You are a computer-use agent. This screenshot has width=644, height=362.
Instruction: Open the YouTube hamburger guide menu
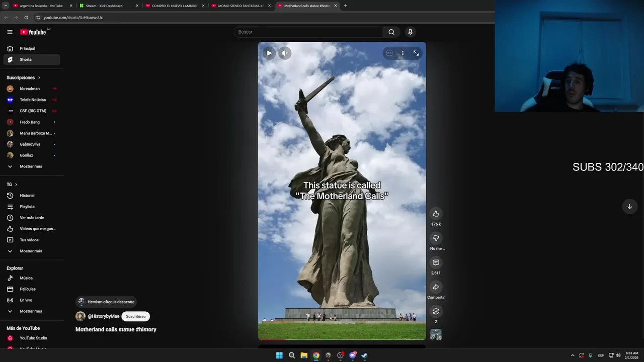10,32
